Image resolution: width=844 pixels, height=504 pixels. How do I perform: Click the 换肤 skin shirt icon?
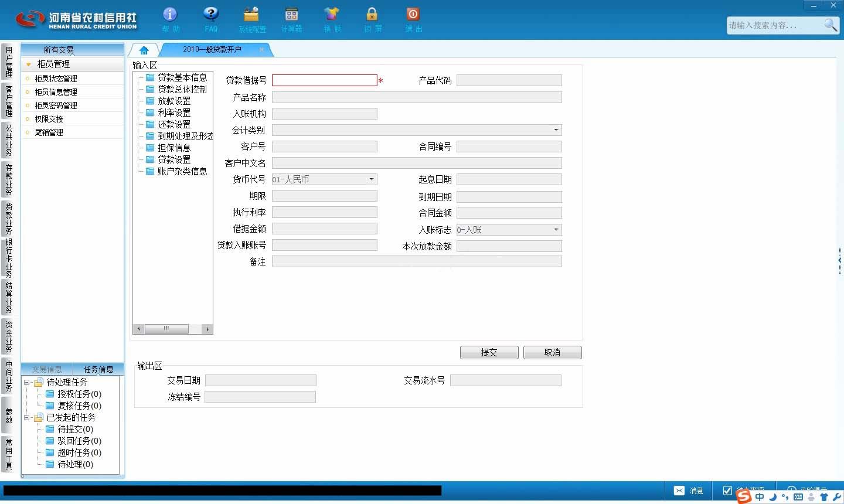click(x=332, y=14)
